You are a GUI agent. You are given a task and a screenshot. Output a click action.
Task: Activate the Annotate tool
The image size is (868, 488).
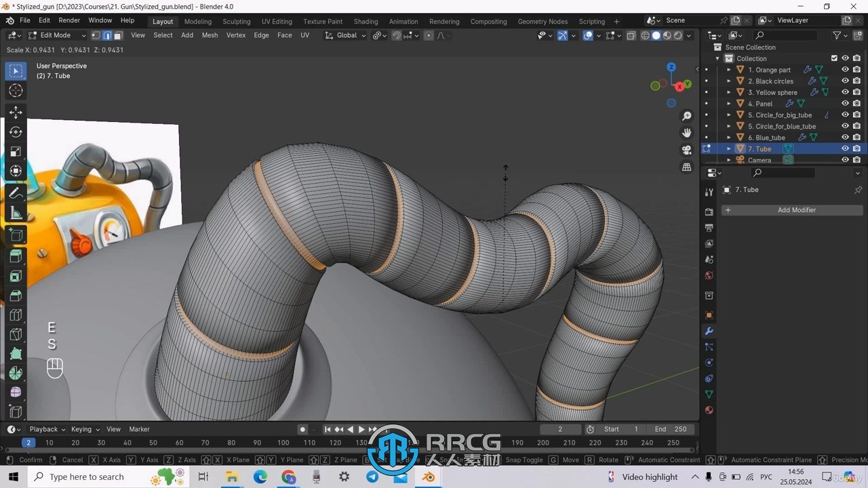tap(16, 193)
